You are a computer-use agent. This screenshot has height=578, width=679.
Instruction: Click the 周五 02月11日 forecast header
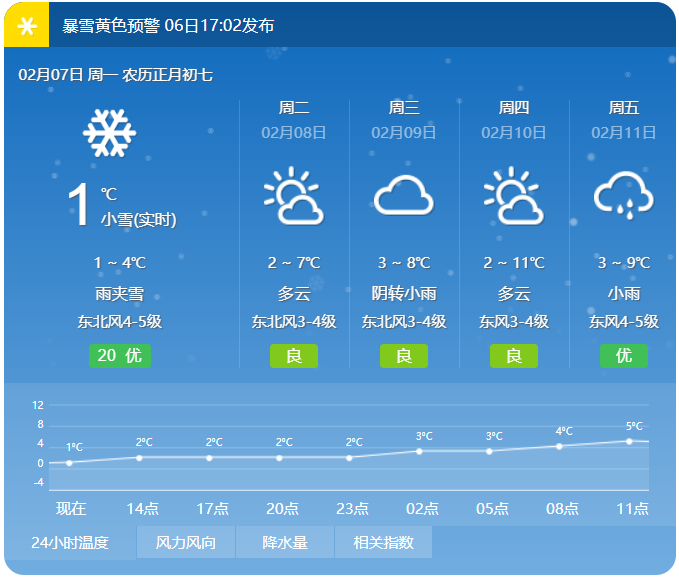624,120
